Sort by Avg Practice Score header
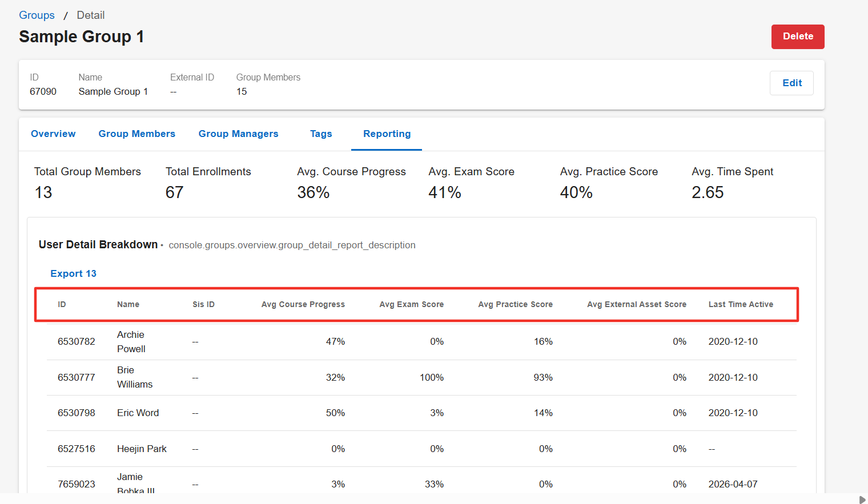Viewport: 868px width, 504px height. [x=515, y=304]
